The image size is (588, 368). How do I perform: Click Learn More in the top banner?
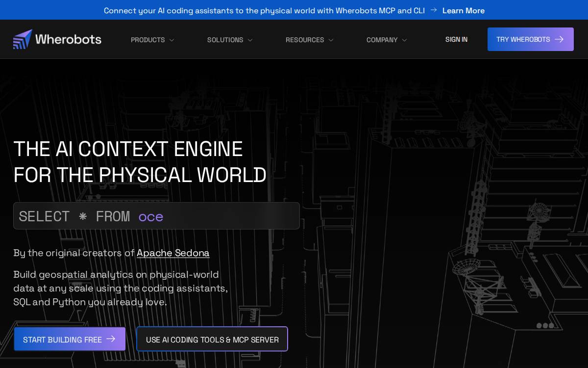[x=464, y=10]
